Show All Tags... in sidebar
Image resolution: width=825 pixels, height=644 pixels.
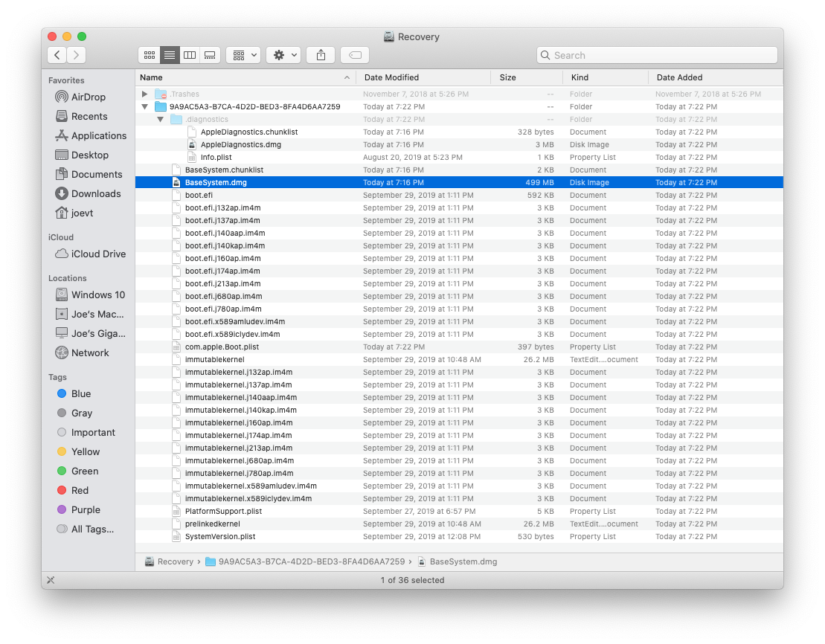click(85, 529)
